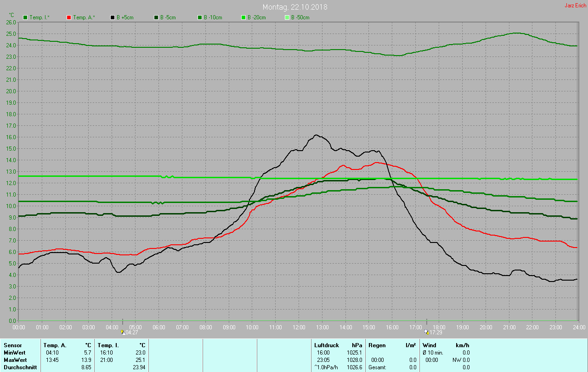Click the red "Jarz Erich" text
The width and height of the screenshot is (588, 372).
tap(576, 6)
